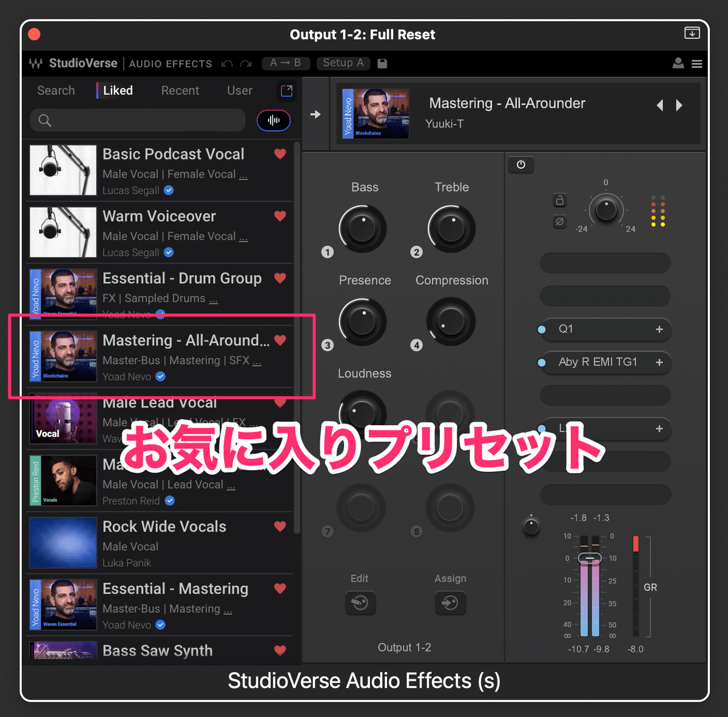Unfavorite the Rock Wide Vocals preset heart

280,526
